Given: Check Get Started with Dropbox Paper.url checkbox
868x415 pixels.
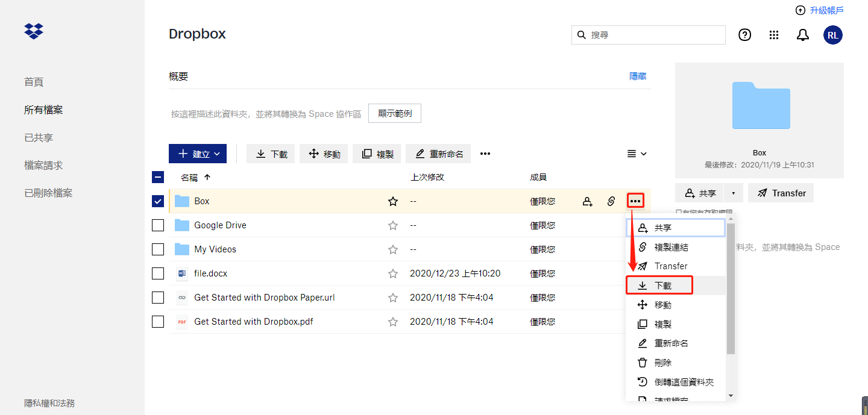Looking at the screenshot, I should point(158,298).
